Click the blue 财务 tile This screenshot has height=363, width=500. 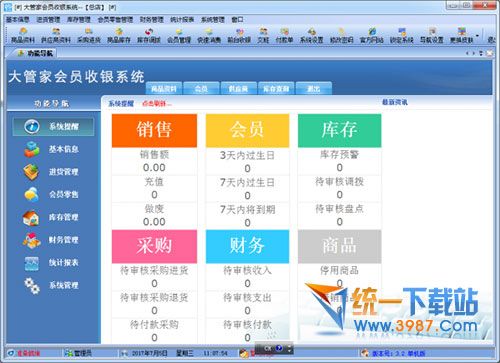(x=247, y=246)
